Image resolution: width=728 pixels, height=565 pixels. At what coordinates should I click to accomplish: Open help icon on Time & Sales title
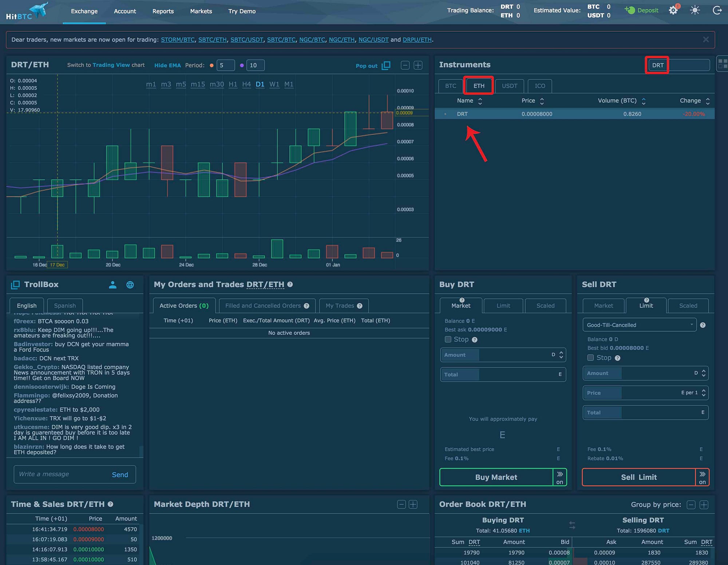110,504
